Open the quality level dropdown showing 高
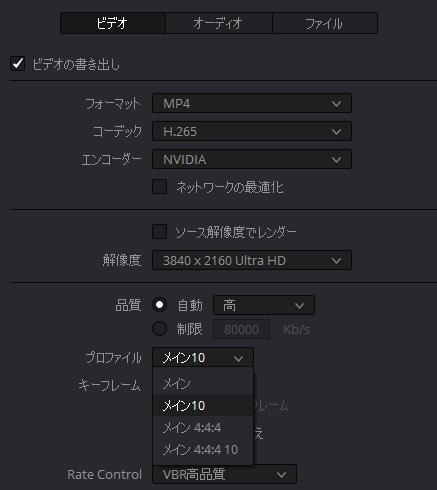The image size is (437, 490). [x=264, y=305]
